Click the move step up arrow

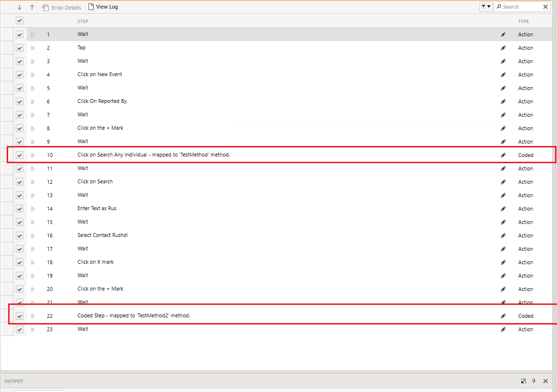[x=32, y=7]
